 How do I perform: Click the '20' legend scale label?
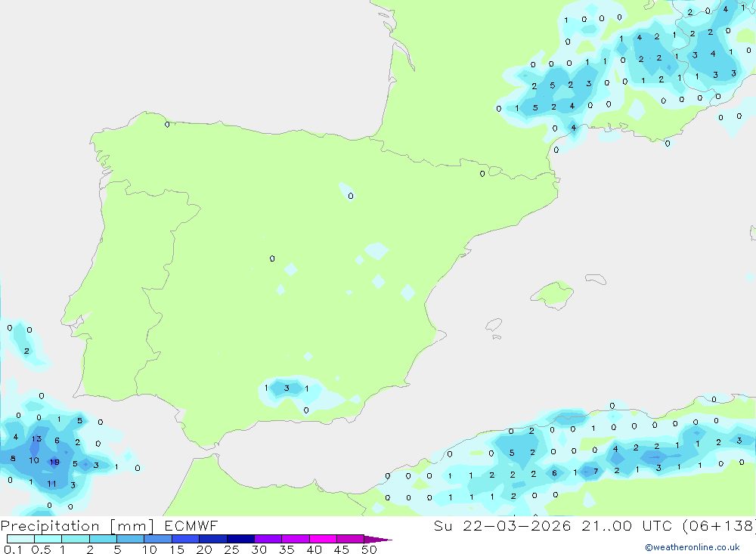pyautogui.click(x=204, y=549)
